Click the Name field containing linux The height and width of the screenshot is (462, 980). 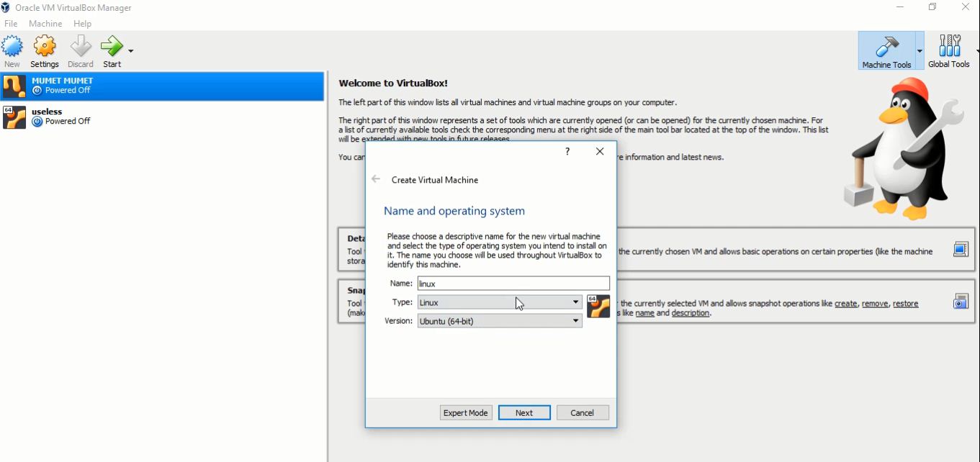(513, 283)
